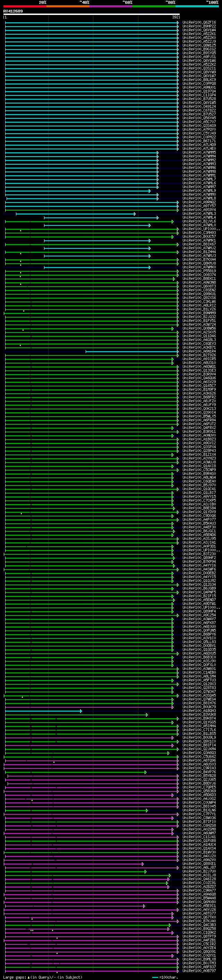Select the UniRef100_A6N1R4 label
This screenshot has width=222, height=980.
click(x=199, y=351)
